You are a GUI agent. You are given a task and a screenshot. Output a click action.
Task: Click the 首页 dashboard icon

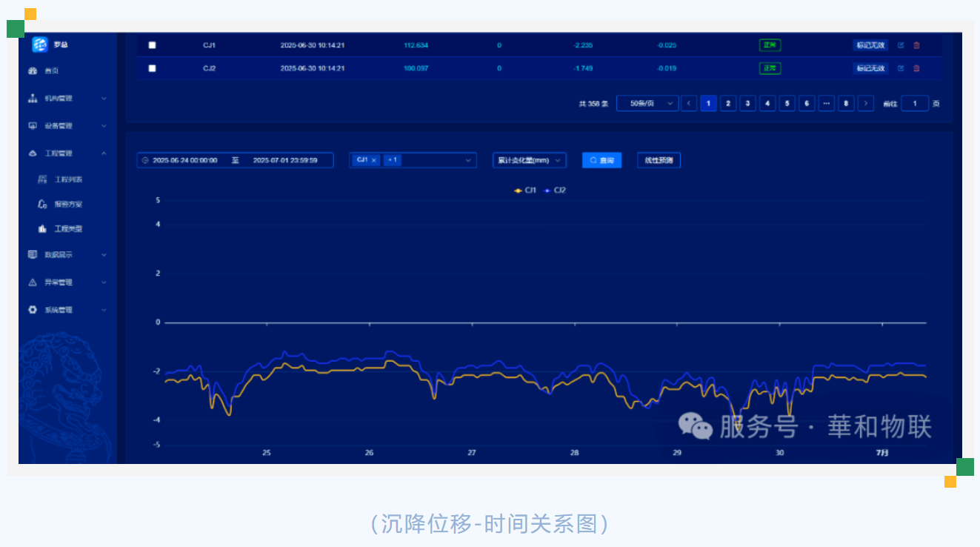[32, 71]
